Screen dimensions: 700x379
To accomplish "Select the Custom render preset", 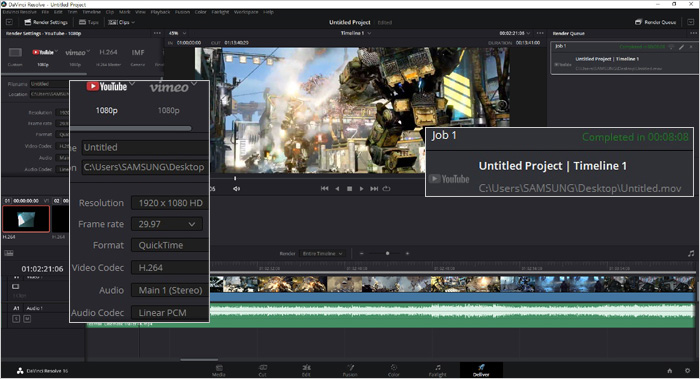I will tap(15, 56).
